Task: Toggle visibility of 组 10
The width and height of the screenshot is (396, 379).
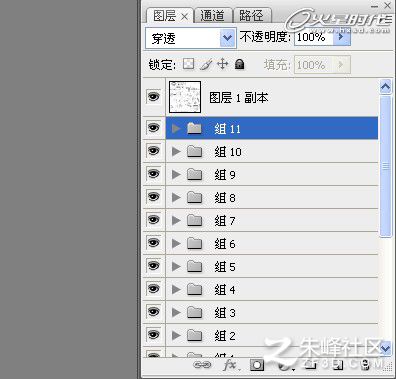Action: click(x=153, y=151)
